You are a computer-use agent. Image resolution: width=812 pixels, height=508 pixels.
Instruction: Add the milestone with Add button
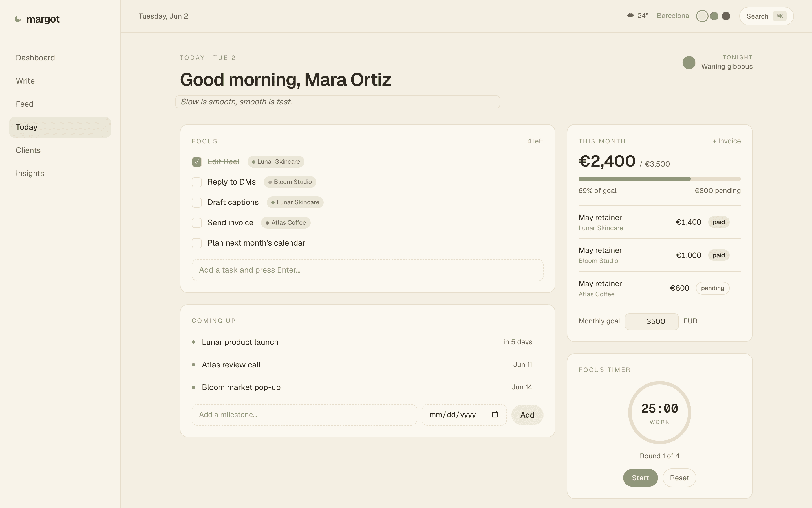[527, 415]
